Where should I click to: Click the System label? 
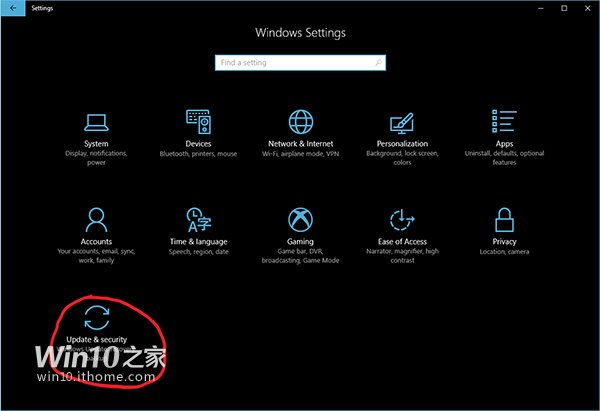96,144
